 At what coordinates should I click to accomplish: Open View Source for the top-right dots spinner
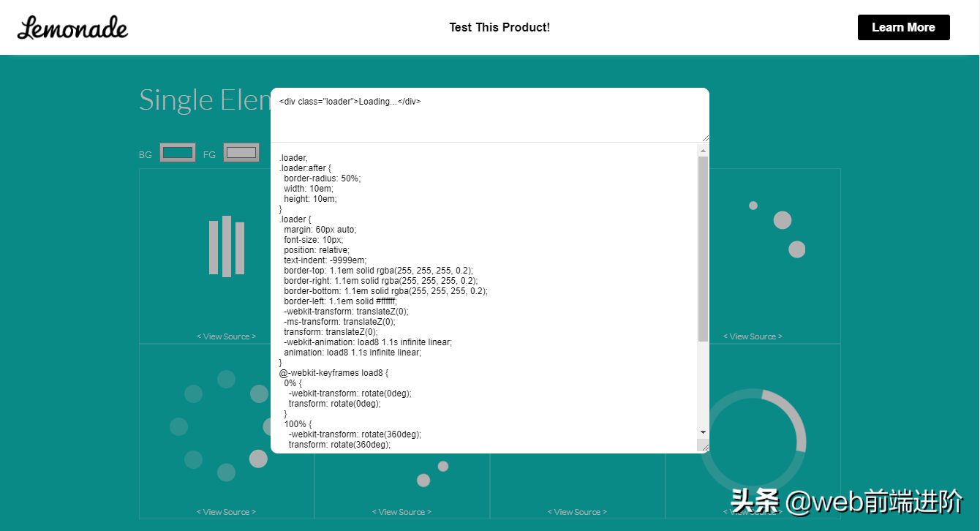pos(753,336)
